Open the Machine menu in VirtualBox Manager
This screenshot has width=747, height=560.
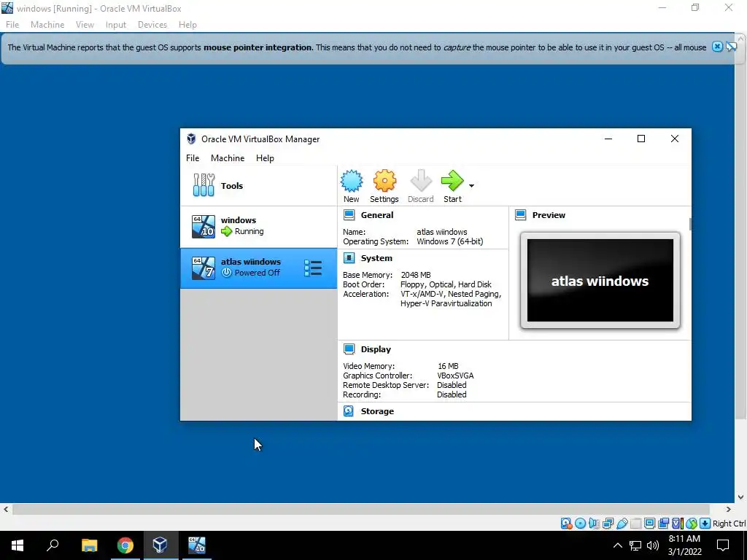click(228, 158)
